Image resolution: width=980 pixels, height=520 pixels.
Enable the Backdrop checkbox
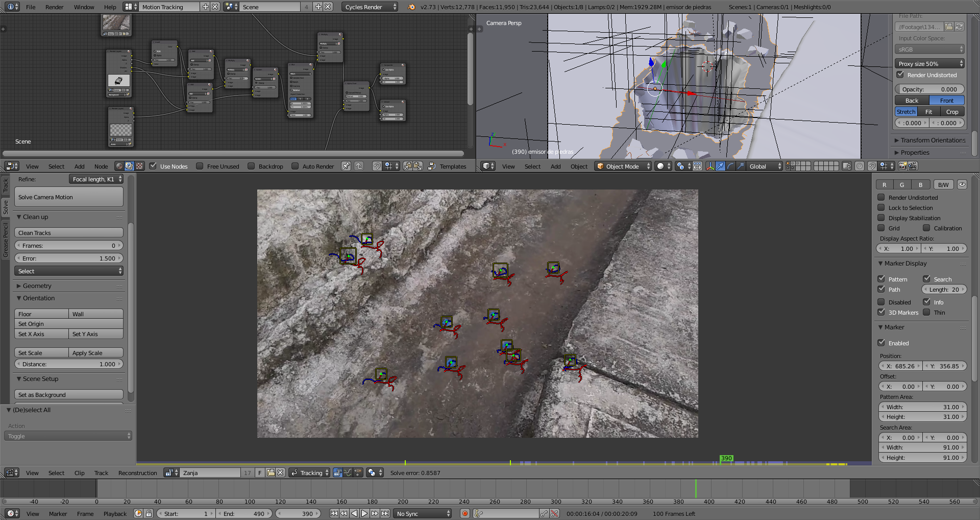[x=251, y=166]
